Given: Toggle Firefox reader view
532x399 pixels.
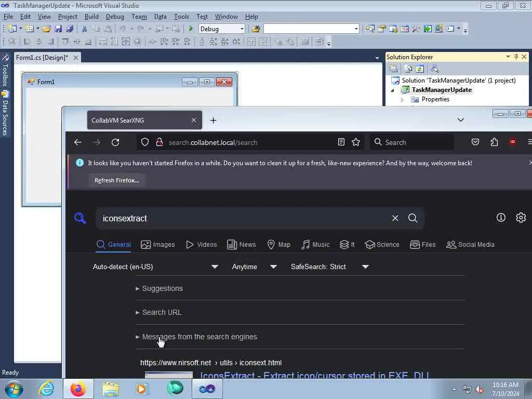Looking at the screenshot, I should pyautogui.click(x=341, y=142).
